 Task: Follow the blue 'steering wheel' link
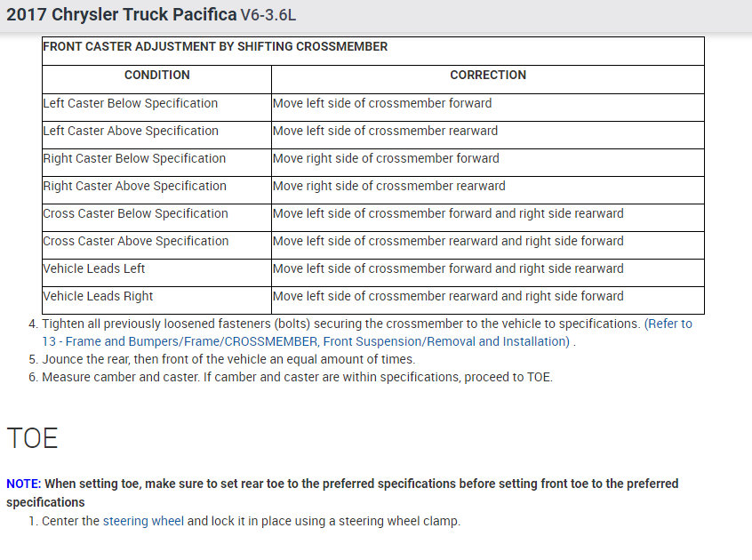click(x=143, y=521)
